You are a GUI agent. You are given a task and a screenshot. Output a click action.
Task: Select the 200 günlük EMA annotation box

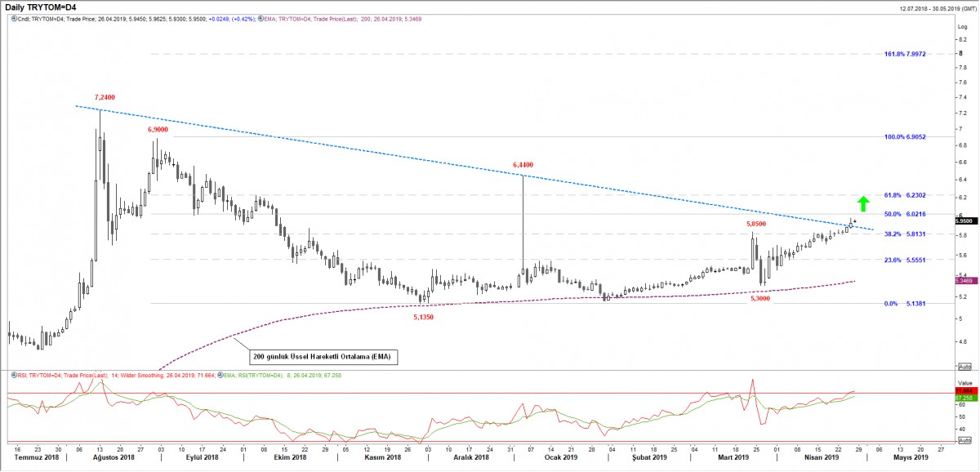[323, 358]
